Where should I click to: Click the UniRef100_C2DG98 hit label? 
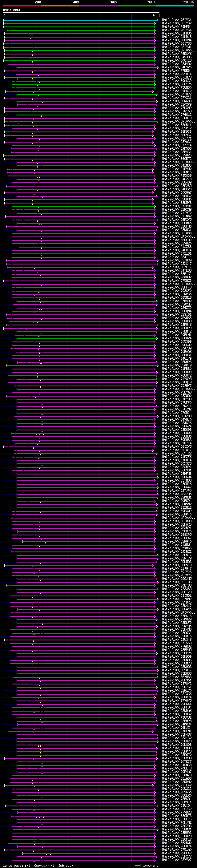coord(176,430)
